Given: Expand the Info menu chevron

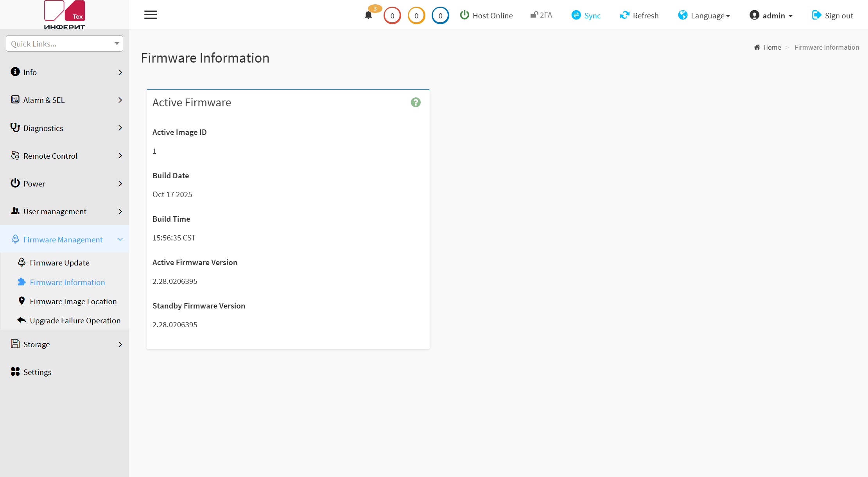Looking at the screenshot, I should point(120,72).
